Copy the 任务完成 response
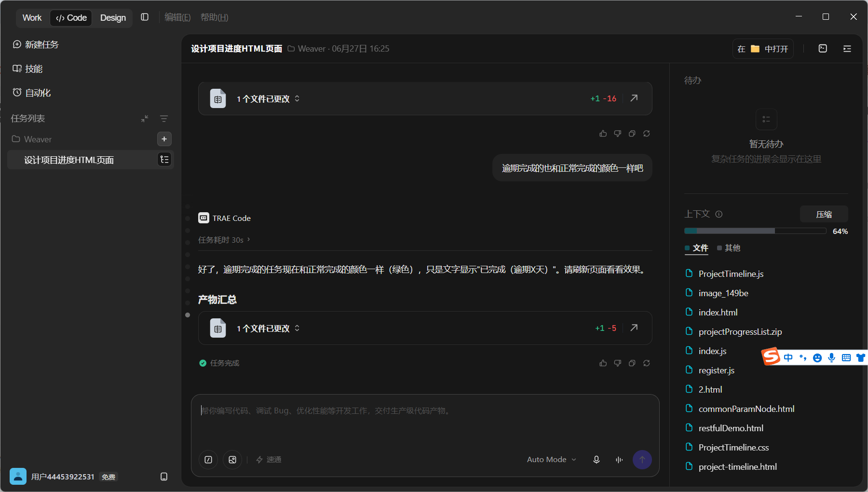The width and height of the screenshot is (868, 492). pos(632,363)
